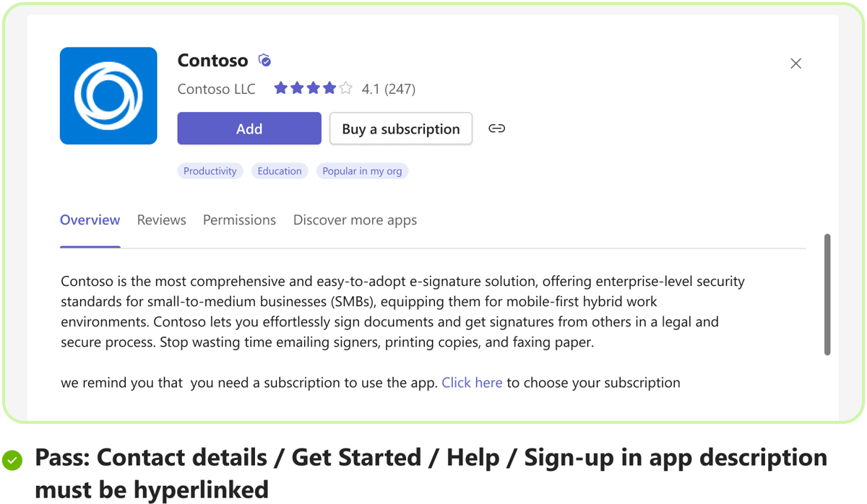867x504 pixels.
Task: Open the Discover more apps tab
Action: [x=355, y=220]
